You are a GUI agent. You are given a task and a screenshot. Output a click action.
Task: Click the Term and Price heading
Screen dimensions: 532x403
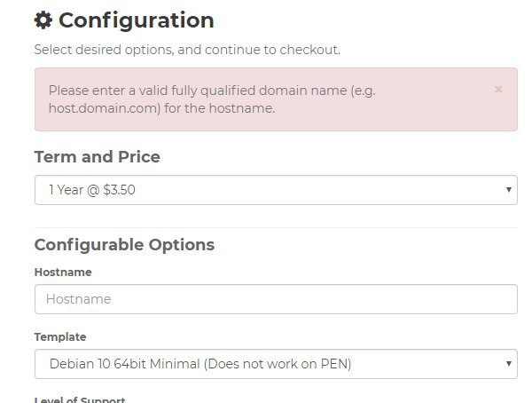click(x=98, y=157)
